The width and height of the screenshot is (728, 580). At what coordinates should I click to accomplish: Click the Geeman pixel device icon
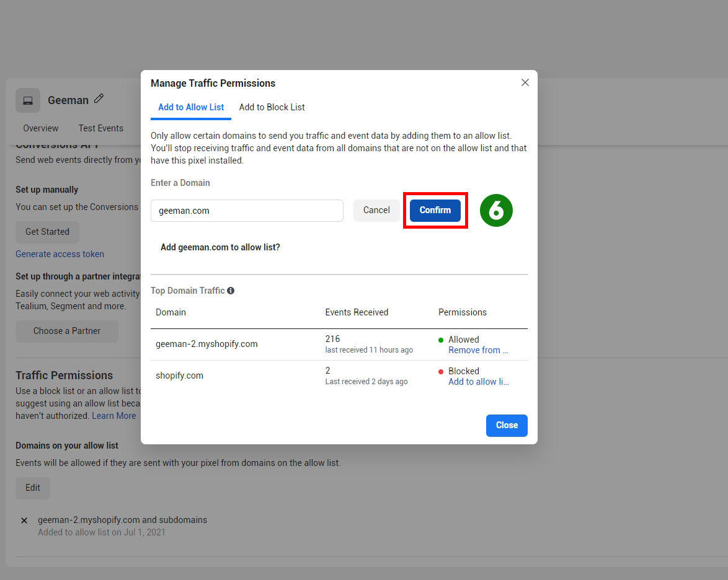[28, 100]
